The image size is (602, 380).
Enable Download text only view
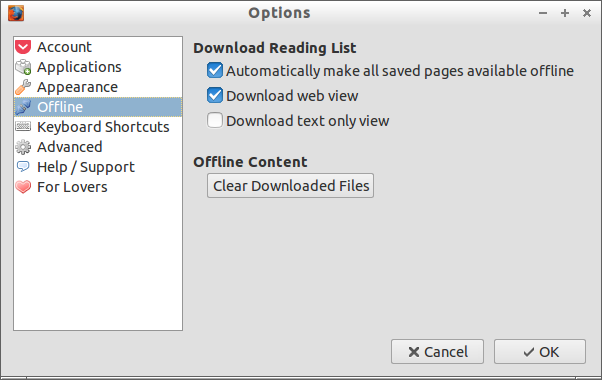click(x=215, y=121)
